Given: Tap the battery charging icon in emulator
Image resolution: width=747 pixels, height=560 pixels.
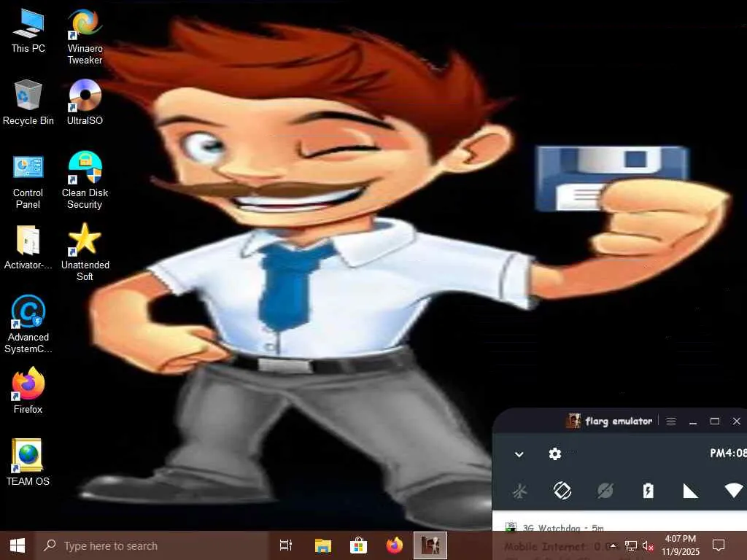Looking at the screenshot, I should pyautogui.click(x=648, y=491).
